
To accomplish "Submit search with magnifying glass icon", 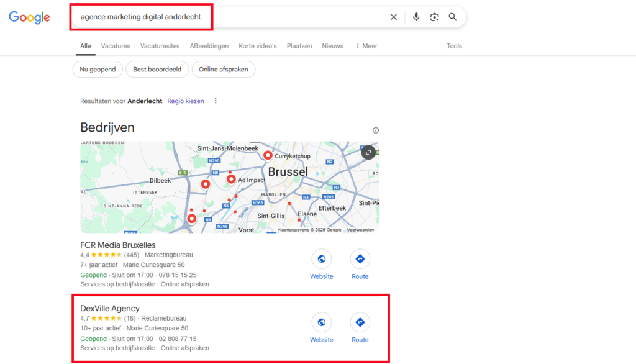I will (453, 17).
